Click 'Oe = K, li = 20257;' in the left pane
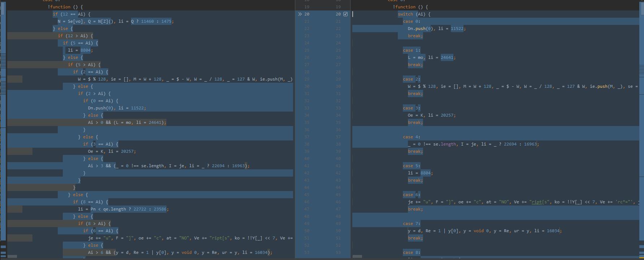The height and width of the screenshot is (260, 644). pyautogui.click(x=112, y=151)
